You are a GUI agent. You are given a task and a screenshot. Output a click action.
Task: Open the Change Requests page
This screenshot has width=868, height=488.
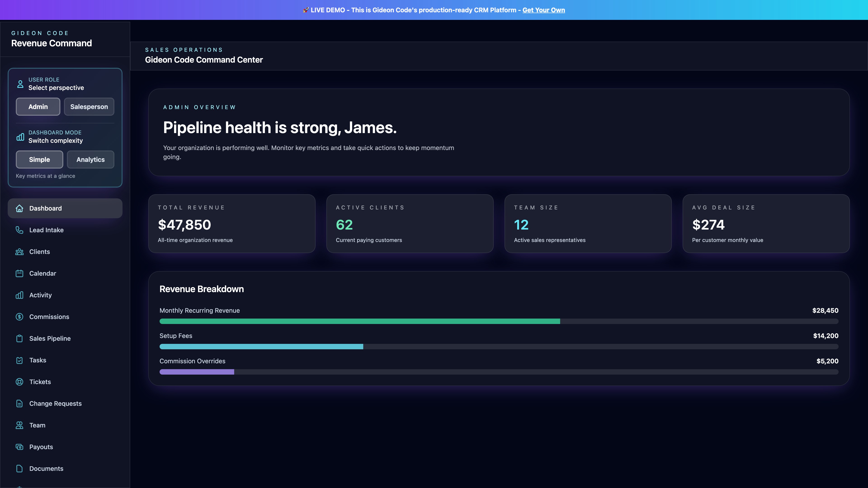55,404
